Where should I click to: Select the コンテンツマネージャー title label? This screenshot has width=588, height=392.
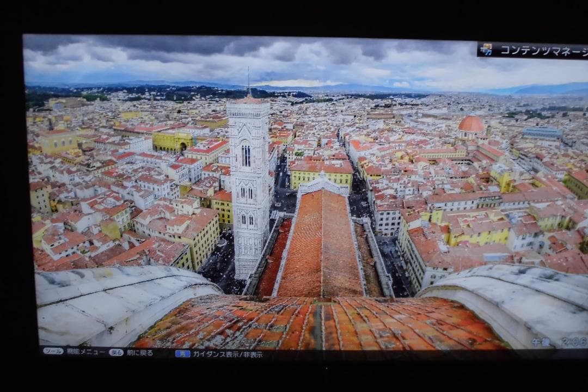pyautogui.click(x=542, y=51)
